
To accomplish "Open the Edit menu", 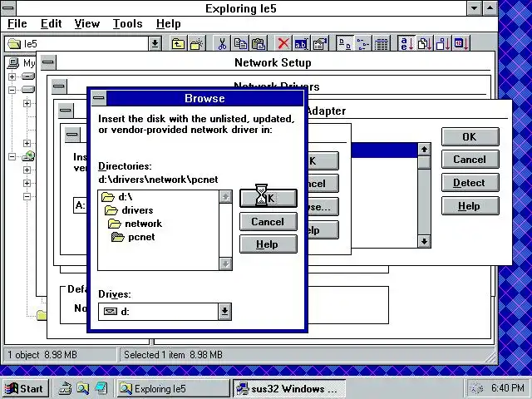I will point(52,24).
